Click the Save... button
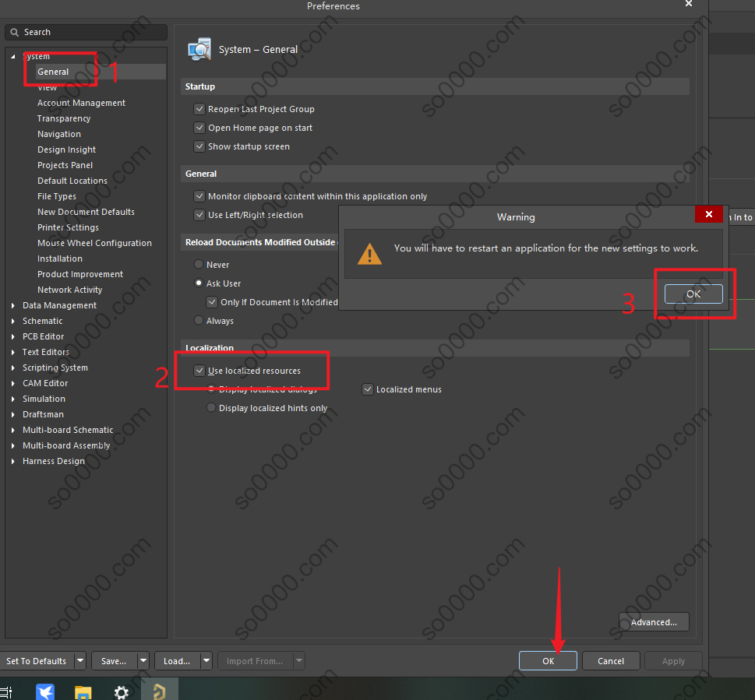Image resolution: width=755 pixels, height=700 pixels. [x=114, y=661]
